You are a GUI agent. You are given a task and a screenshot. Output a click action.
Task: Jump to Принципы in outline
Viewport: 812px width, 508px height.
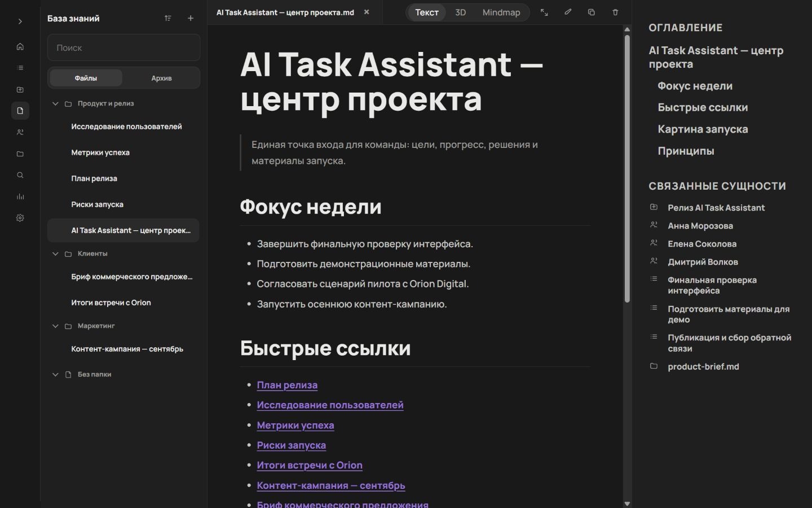(686, 151)
